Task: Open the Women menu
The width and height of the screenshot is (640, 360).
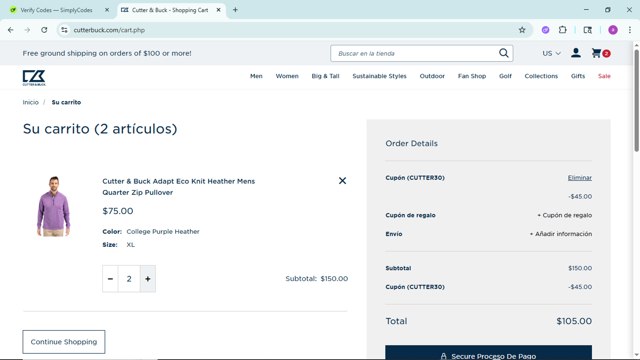Action: click(x=287, y=76)
